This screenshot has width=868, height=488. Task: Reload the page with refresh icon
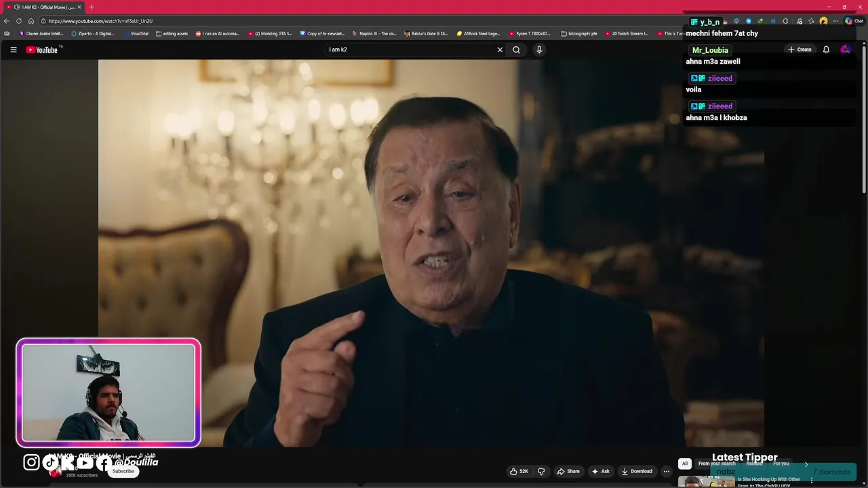pos(19,21)
